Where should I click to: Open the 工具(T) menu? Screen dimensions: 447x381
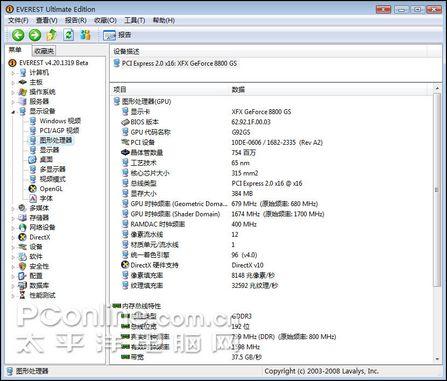tap(135, 20)
